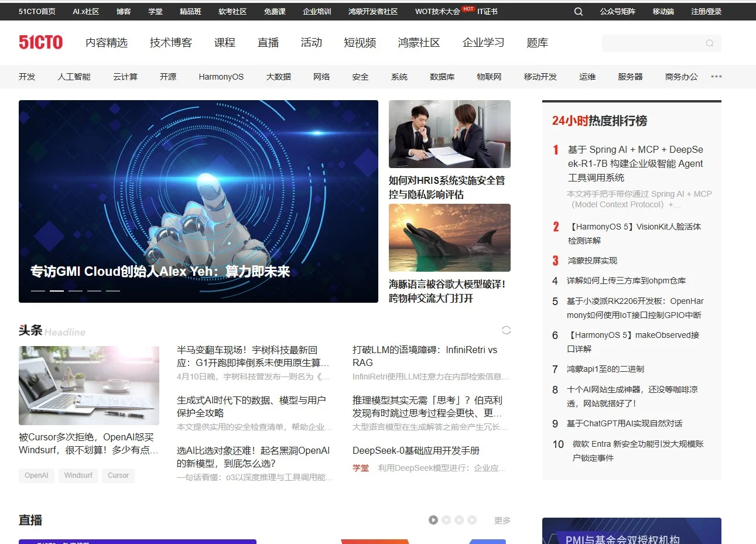Open the dolphin article thumbnail

pyautogui.click(x=449, y=238)
